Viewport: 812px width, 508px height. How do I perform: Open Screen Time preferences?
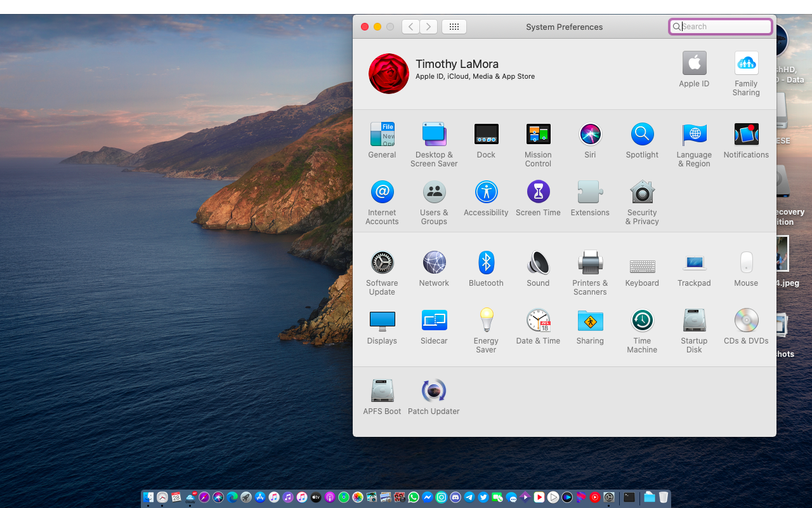click(538, 198)
